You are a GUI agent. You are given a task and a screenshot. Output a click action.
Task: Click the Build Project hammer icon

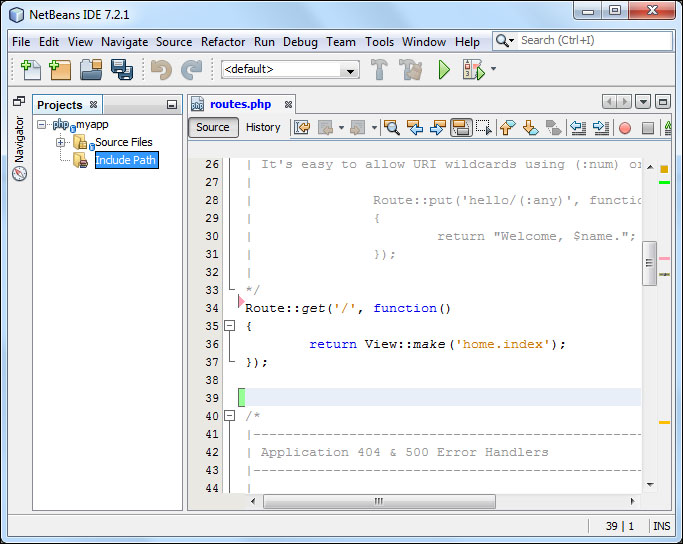pos(379,70)
